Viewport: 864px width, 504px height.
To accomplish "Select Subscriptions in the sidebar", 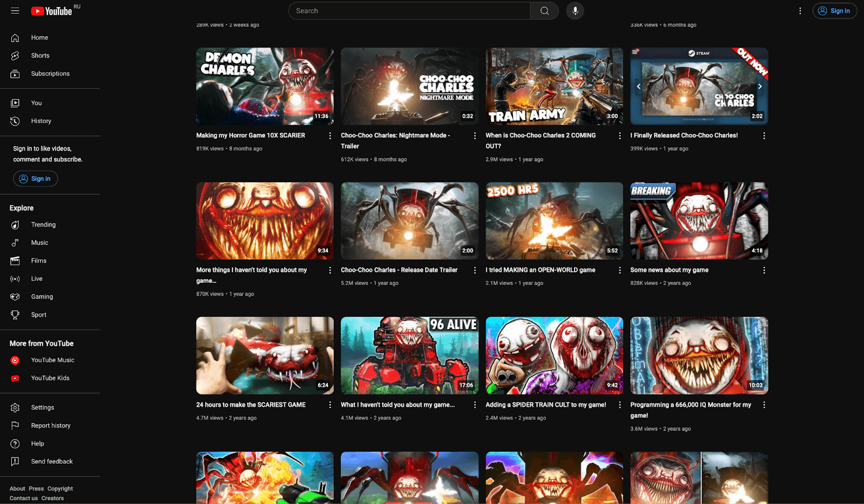I will coord(50,73).
